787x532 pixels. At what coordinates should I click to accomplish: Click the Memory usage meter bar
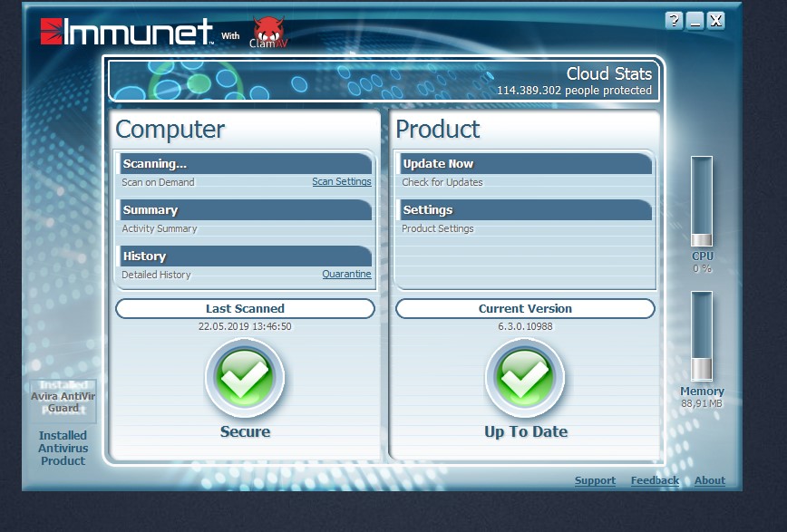pos(702,336)
